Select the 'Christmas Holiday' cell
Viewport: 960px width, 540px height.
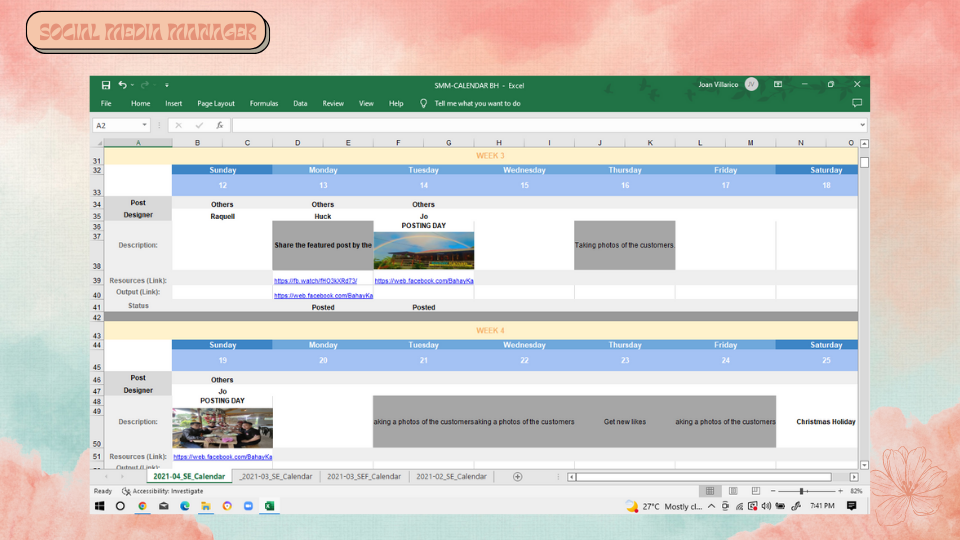[826, 421]
